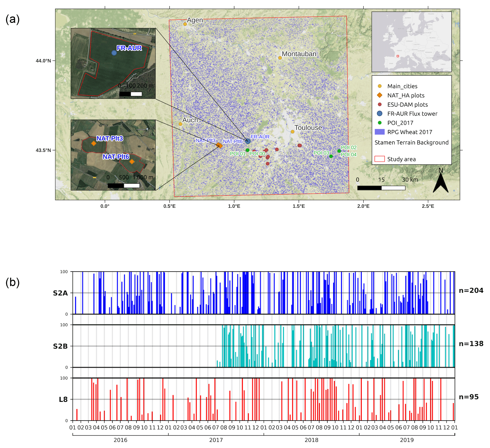The width and height of the screenshot is (490, 448).
Task: Click the NAT_HA plots legend diamond
Action: (x=380, y=95)
